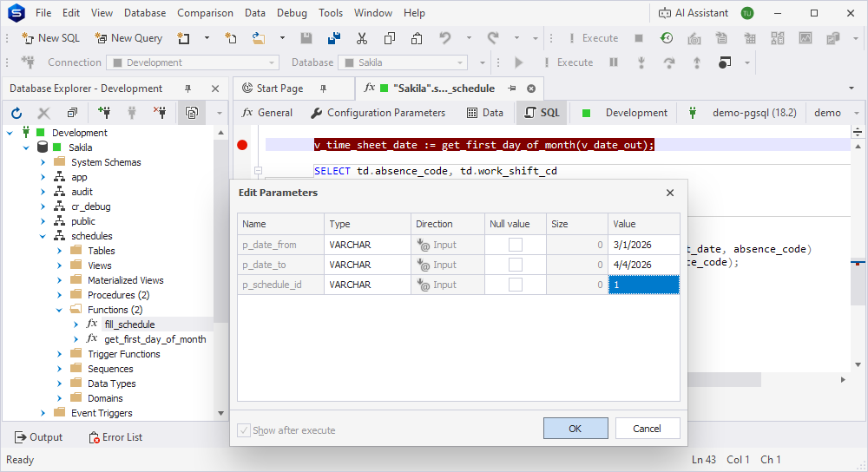Expand the Tables folder
Image resolution: width=868 pixels, height=472 pixels.
[59, 251]
